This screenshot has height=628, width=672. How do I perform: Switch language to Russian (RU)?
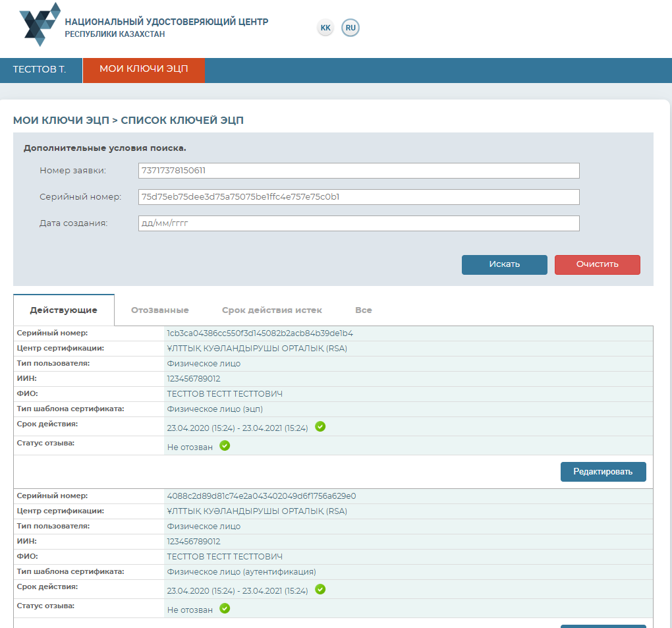point(350,28)
